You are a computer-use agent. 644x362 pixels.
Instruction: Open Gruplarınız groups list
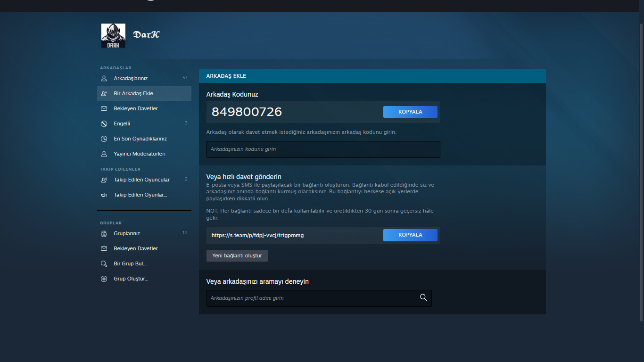click(x=144, y=233)
